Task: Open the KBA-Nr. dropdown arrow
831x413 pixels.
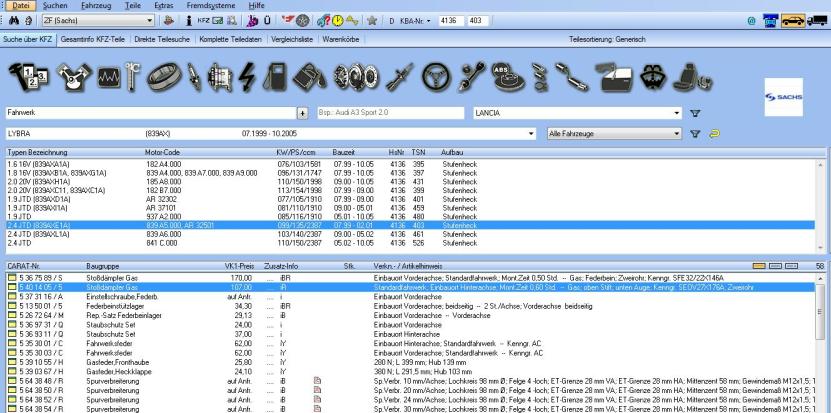Action: pyautogui.click(x=428, y=21)
